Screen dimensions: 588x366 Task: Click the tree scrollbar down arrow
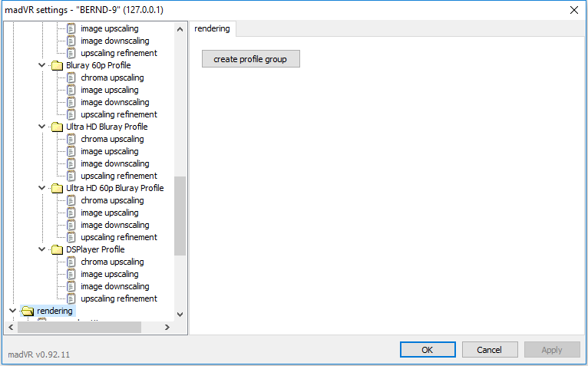[x=180, y=315]
